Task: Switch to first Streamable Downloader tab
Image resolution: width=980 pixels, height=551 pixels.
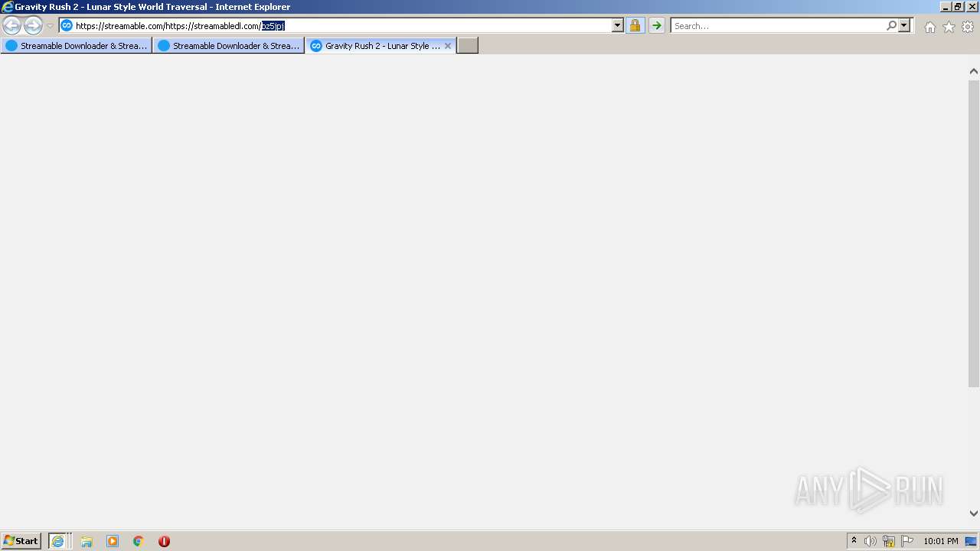Action: [x=77, y=46]
